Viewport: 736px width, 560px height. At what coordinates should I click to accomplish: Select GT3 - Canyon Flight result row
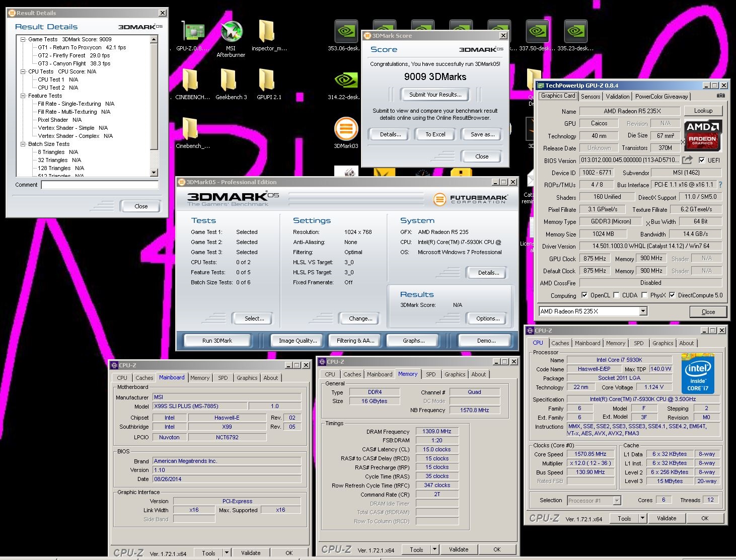(74, 63)
